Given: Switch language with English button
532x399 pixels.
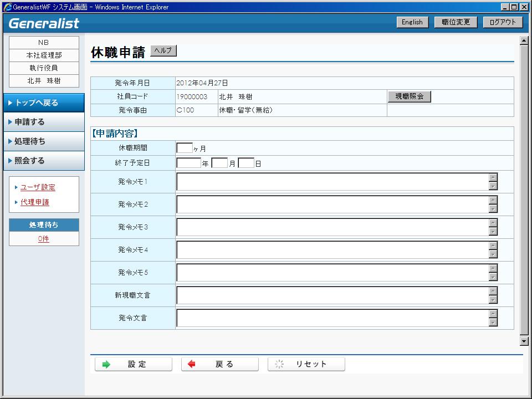Looking at the screenshot, I should click(412, 22).
